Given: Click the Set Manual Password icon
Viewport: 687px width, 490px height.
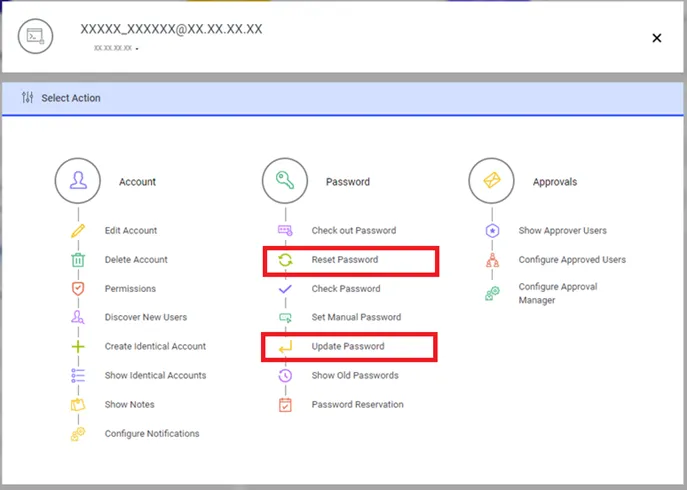Looking at the screenshot, I should 285,317.
